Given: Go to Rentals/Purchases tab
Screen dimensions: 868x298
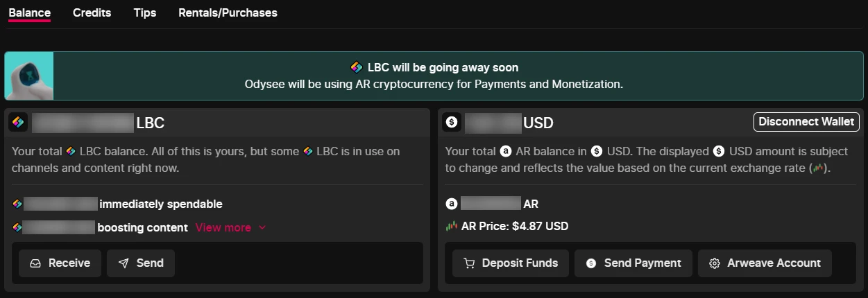Looking at the screenshot, I should 228,12.
